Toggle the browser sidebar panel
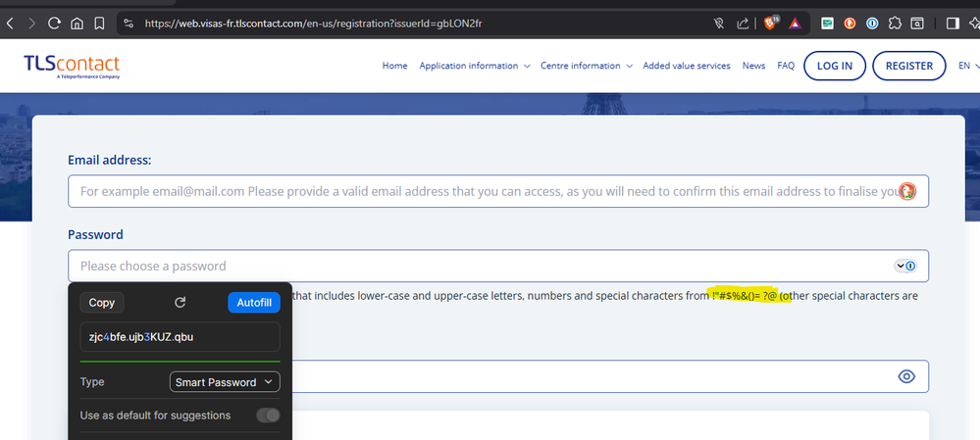Image resolution: width=980 pixels, height=440 pixels. (952, 22)
